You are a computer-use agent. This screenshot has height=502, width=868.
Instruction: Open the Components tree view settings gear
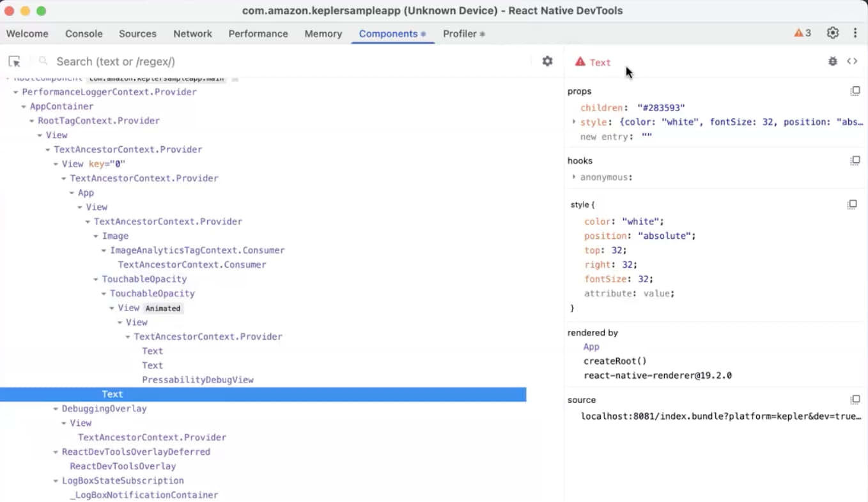tap(547, 61)
